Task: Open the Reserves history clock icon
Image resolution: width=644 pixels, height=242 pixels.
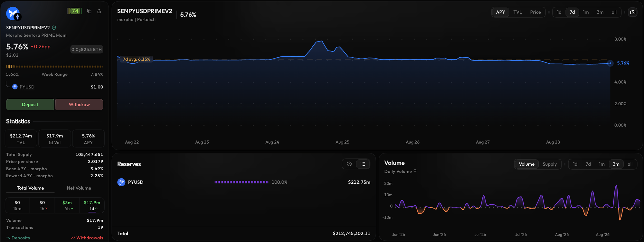Action: click(349, 164)
